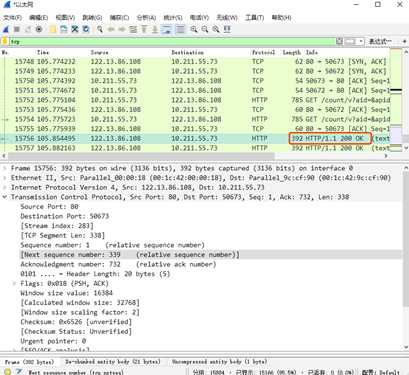The height and width of the screenshot is (375, 409).
Task: Select packet 15748 in the list
Action: (x=196, y=62)
